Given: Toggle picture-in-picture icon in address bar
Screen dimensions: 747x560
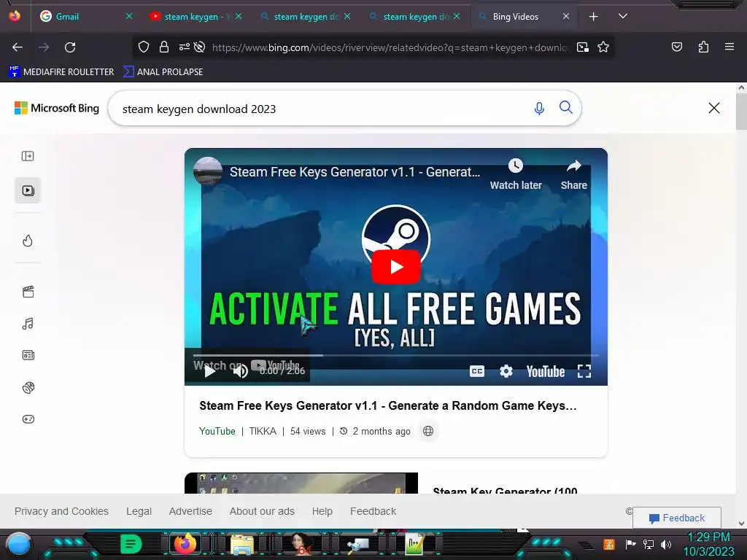Looking at the screenshot, I should click(583, 47).
